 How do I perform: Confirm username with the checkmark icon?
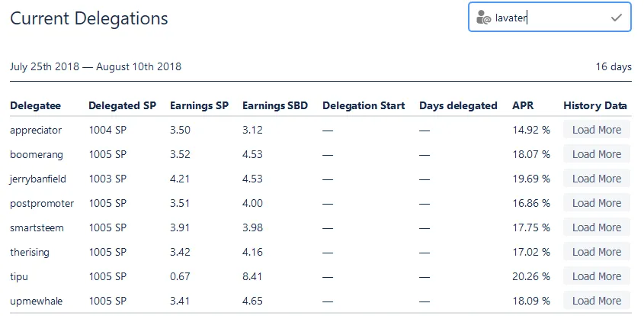tap(616, 18)
